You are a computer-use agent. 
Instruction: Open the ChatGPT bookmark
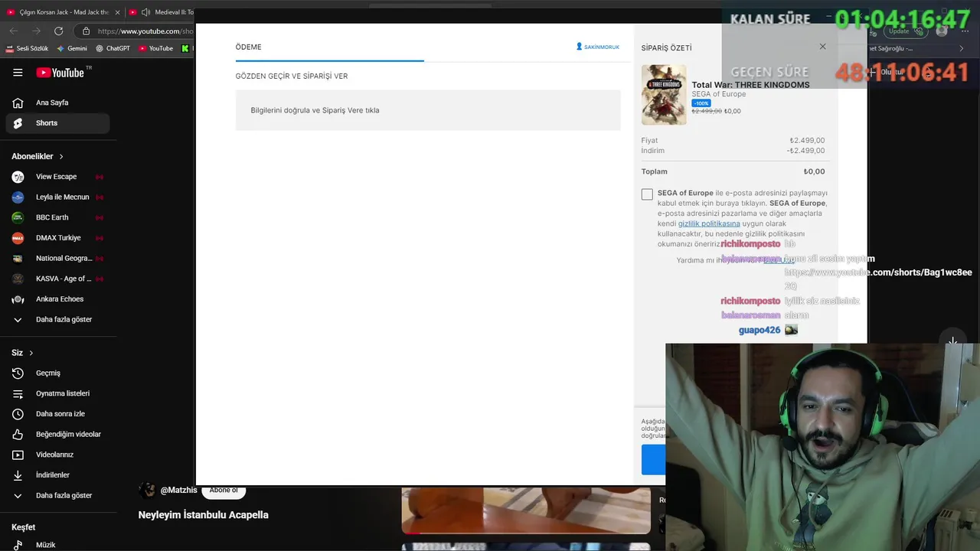[113, 48]
